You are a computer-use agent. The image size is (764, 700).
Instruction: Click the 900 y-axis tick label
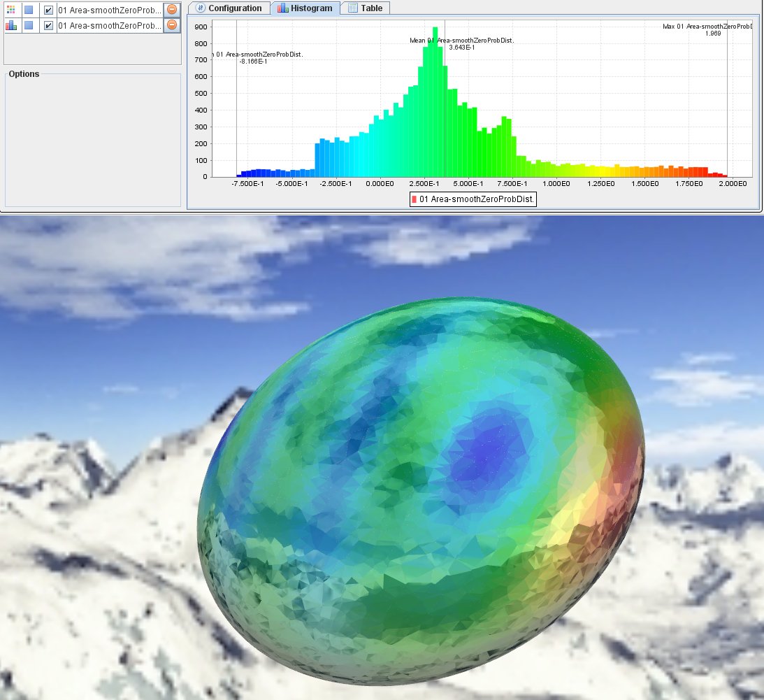pos(201,27)
